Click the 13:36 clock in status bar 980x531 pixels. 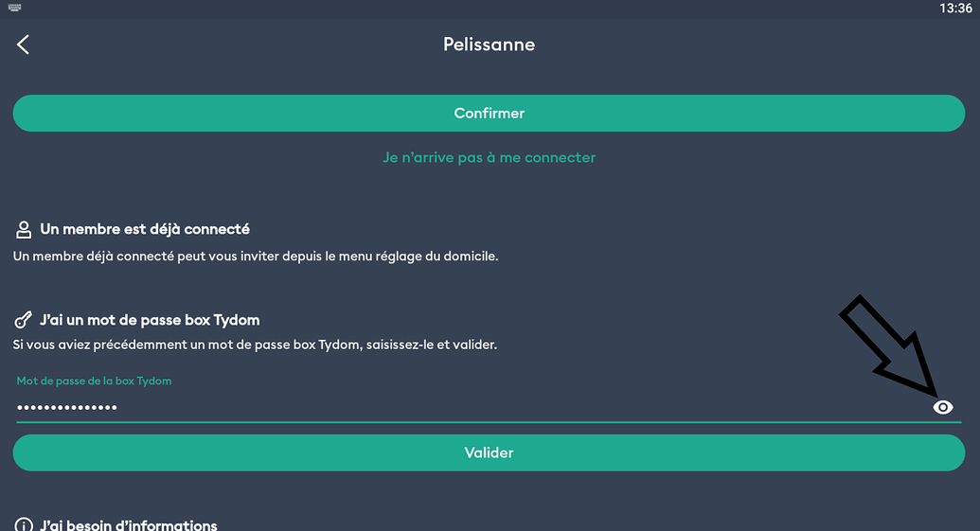pyautogui.click(x=954, y=9)
